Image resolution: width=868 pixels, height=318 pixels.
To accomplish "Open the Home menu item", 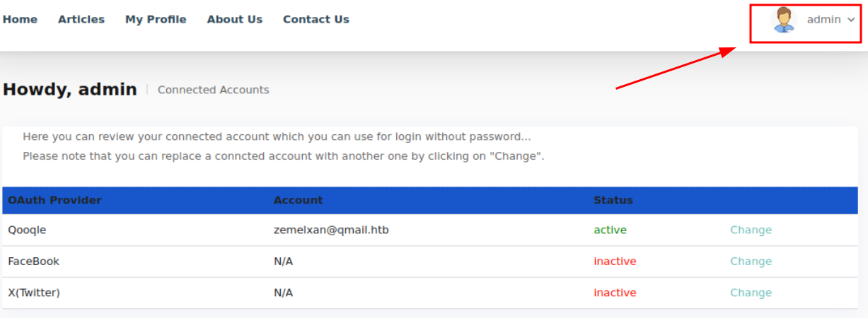I will coord(20,19).
